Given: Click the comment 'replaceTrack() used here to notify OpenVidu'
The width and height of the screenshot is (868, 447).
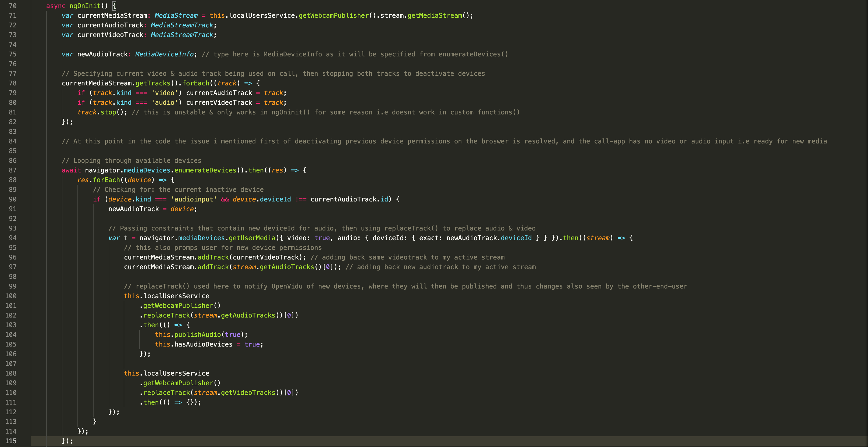Looking at the screenshot, I should [x=405, y=286].
